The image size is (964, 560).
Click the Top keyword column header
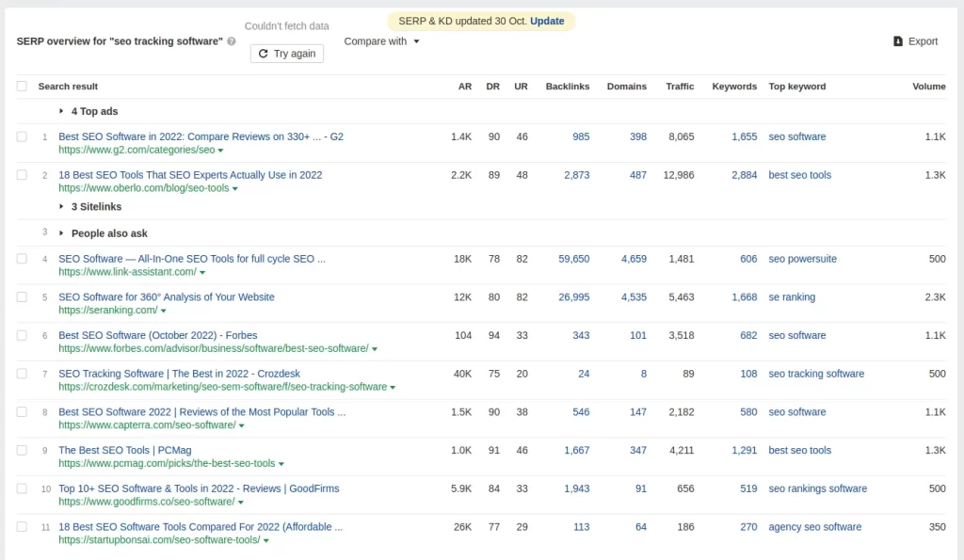click(x=796, y=86)
